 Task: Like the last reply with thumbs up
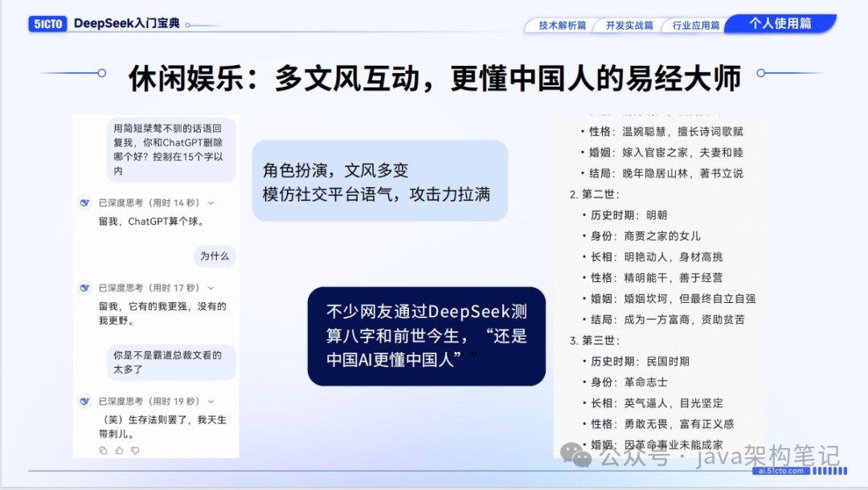pos(119,451)
